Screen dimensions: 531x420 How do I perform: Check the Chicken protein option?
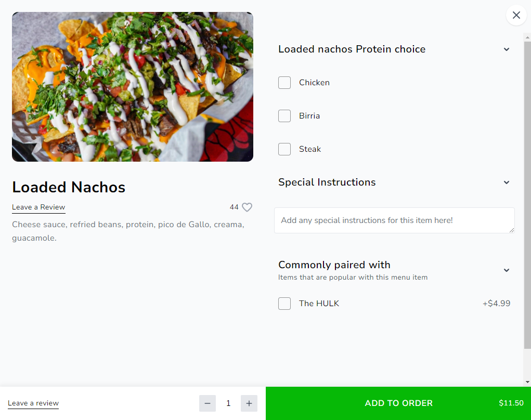(x=284, y=83)
